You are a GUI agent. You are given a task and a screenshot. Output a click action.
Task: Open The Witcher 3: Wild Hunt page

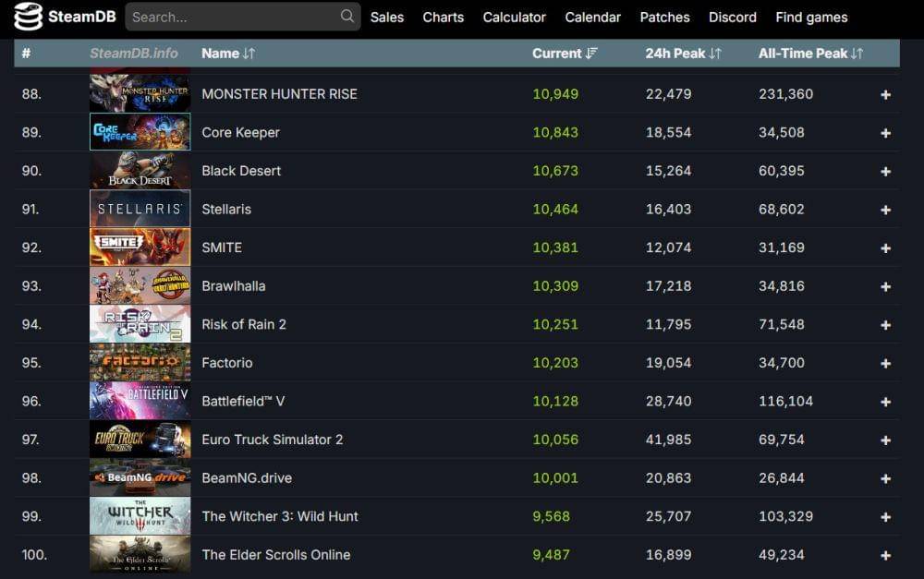[x=280, y=516]
